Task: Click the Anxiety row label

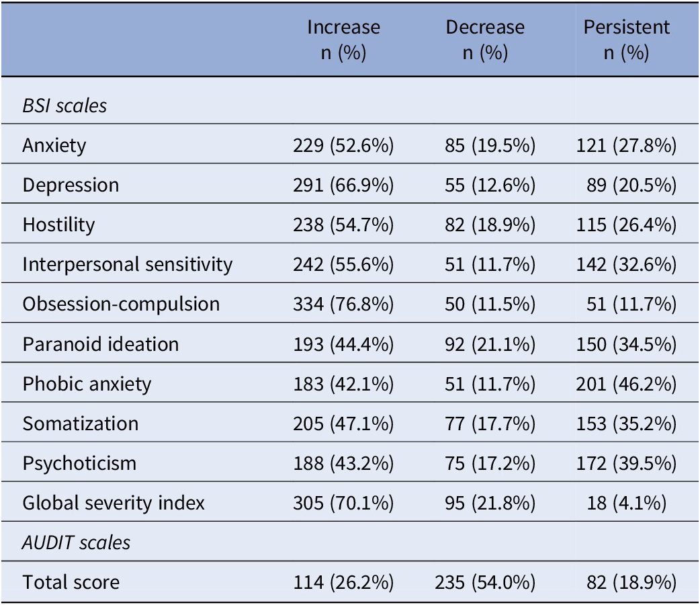Action: [x=54, y=146]
